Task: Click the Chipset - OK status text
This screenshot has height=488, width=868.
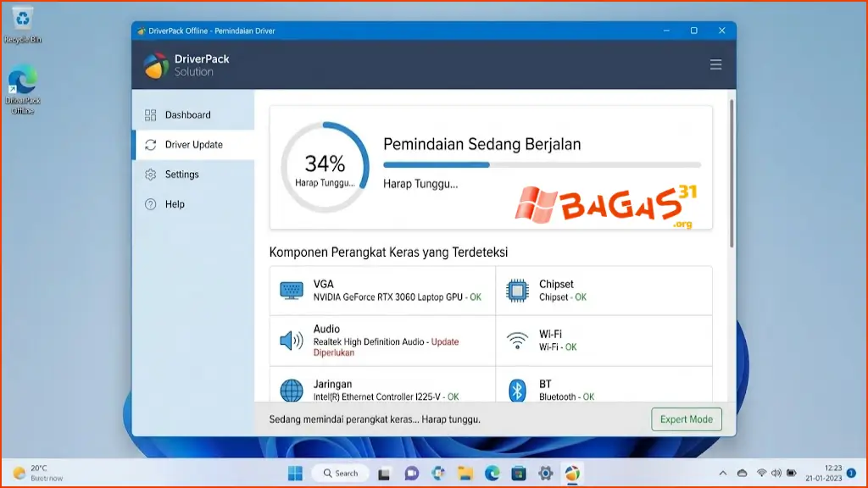Action: [x=563, y=297]
